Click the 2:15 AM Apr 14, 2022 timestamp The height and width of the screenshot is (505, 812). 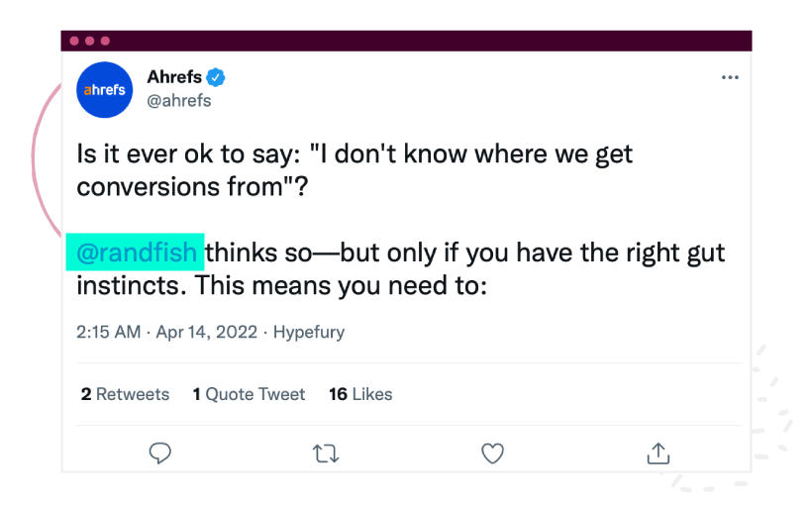pos(168,333)
